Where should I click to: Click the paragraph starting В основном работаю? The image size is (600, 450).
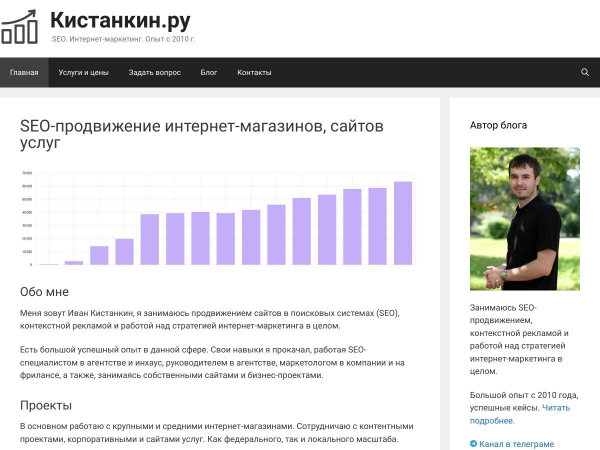tap(217, 432)
